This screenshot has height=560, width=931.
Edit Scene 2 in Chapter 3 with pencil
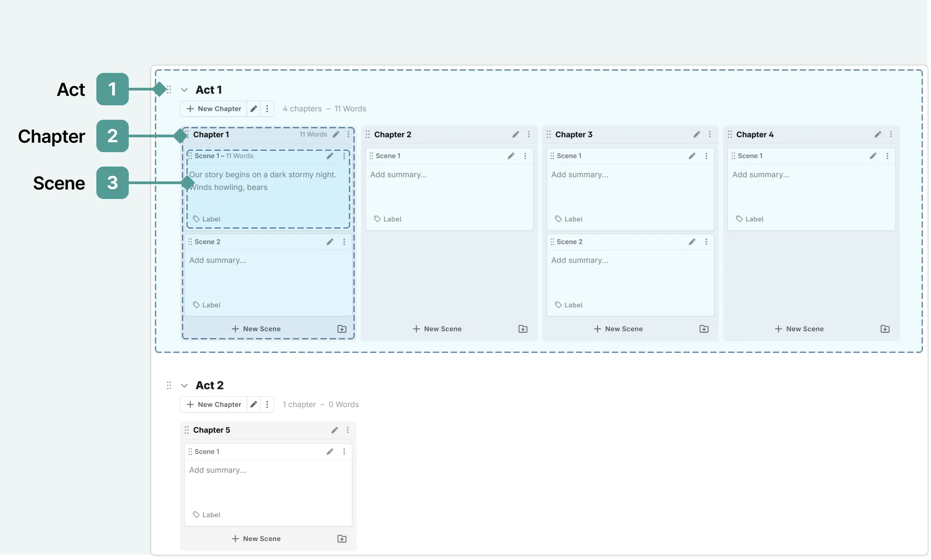[692, 242]
